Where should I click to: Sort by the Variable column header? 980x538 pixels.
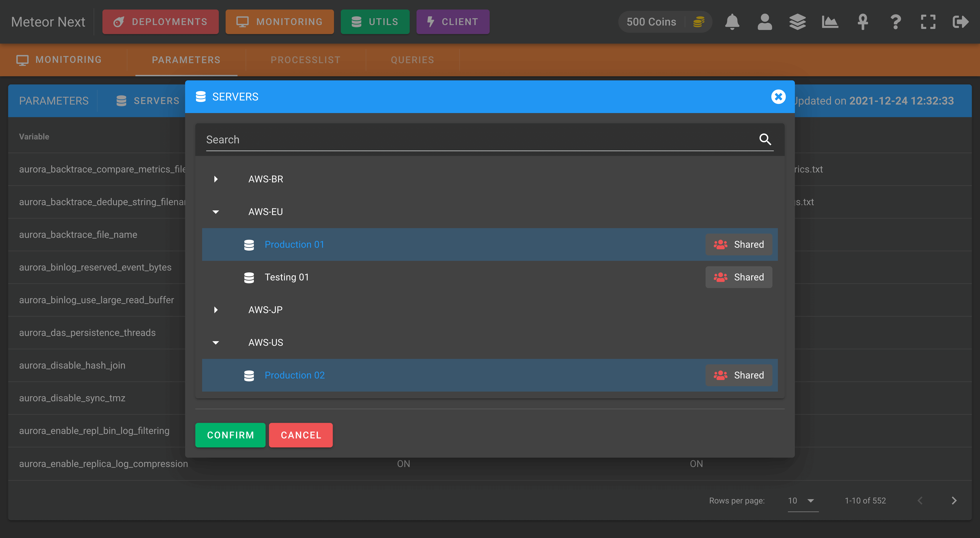tap(34, 136)
